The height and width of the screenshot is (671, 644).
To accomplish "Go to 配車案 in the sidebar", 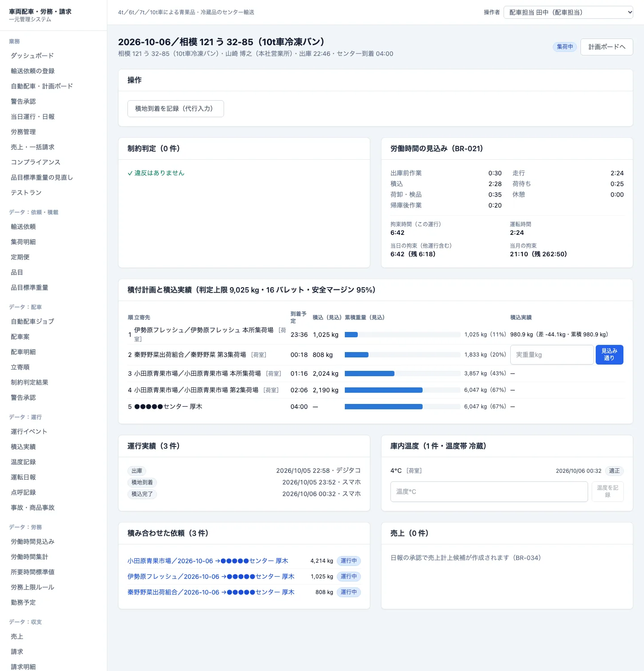I will point(20,337).
